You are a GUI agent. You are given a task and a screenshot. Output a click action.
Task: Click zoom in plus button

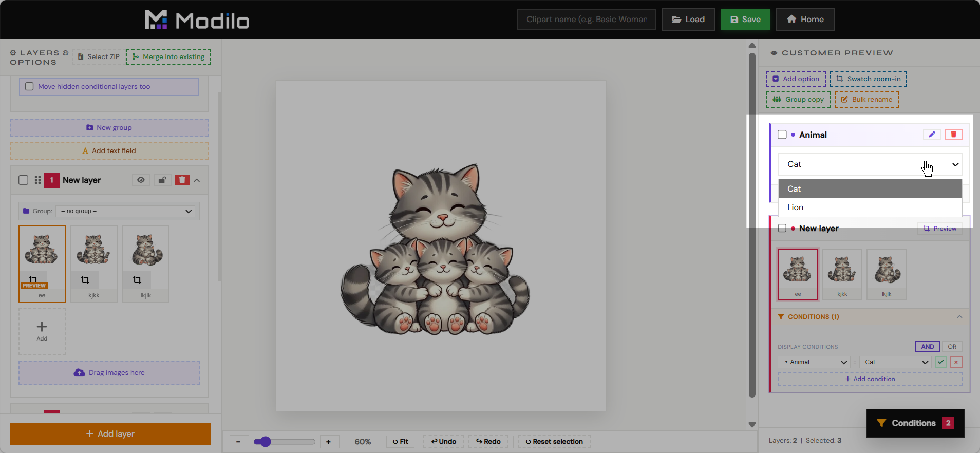click(328, 442)
